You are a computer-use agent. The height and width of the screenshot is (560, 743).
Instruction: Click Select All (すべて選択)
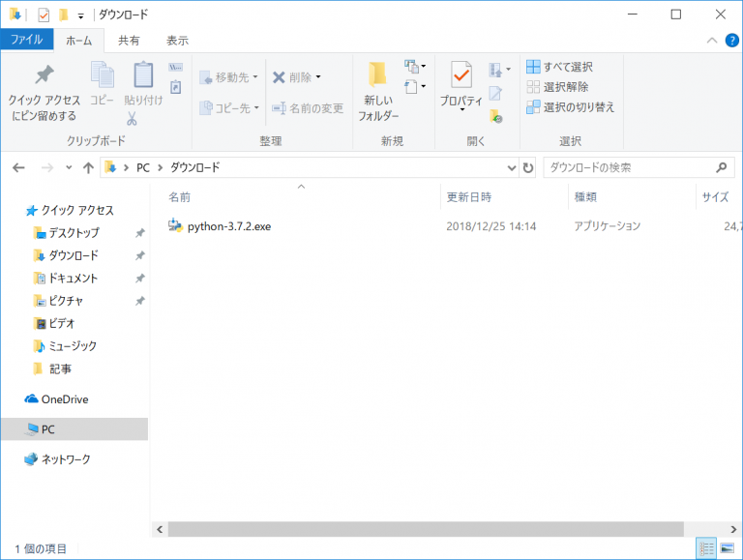tap(559, 67)
